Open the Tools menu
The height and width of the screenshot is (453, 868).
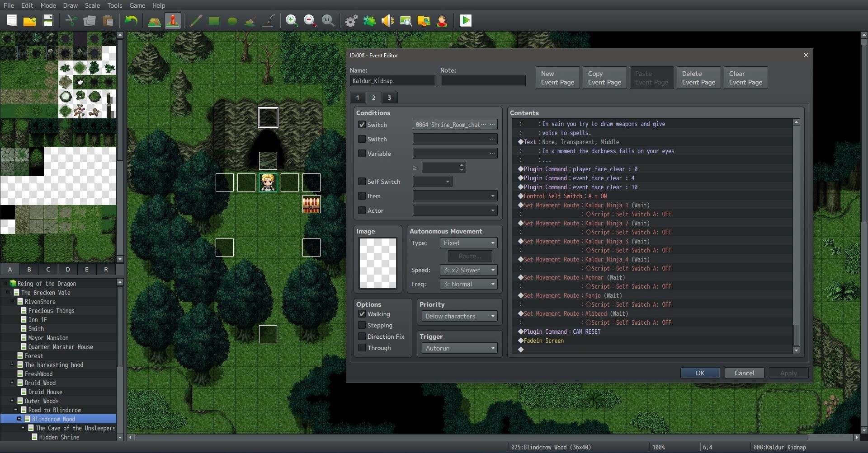tap(114, 5)
